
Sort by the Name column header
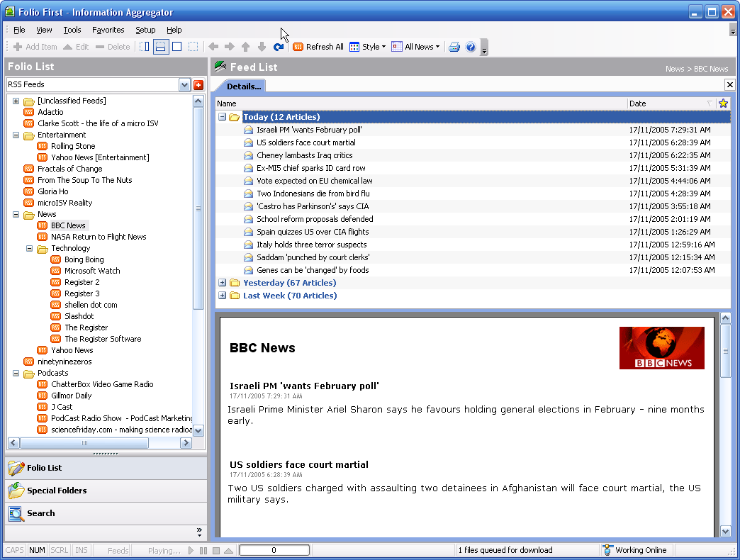(x=421, y=103)
